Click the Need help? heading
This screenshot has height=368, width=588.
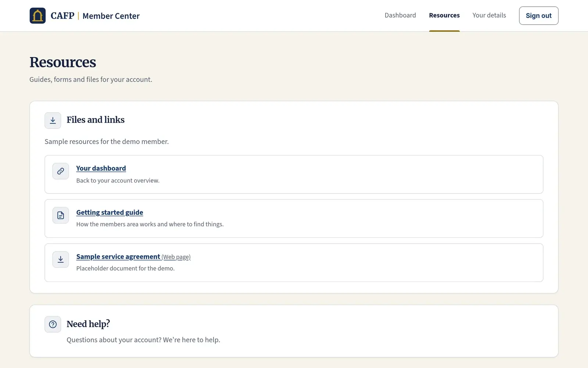[88, 324]
